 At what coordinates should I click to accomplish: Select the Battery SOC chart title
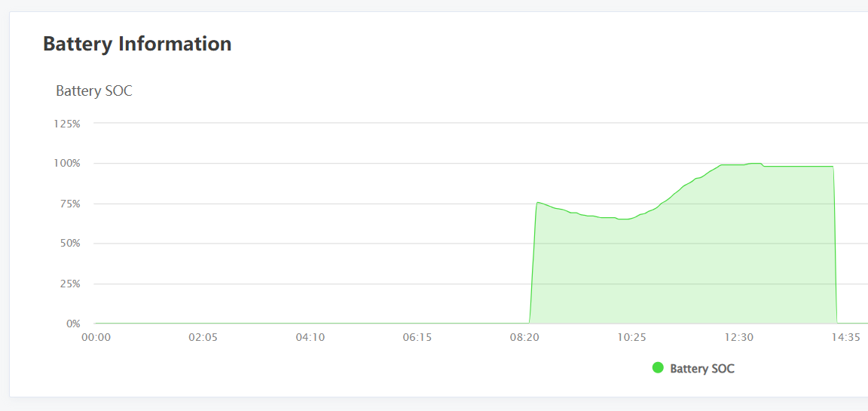[94, 91]
